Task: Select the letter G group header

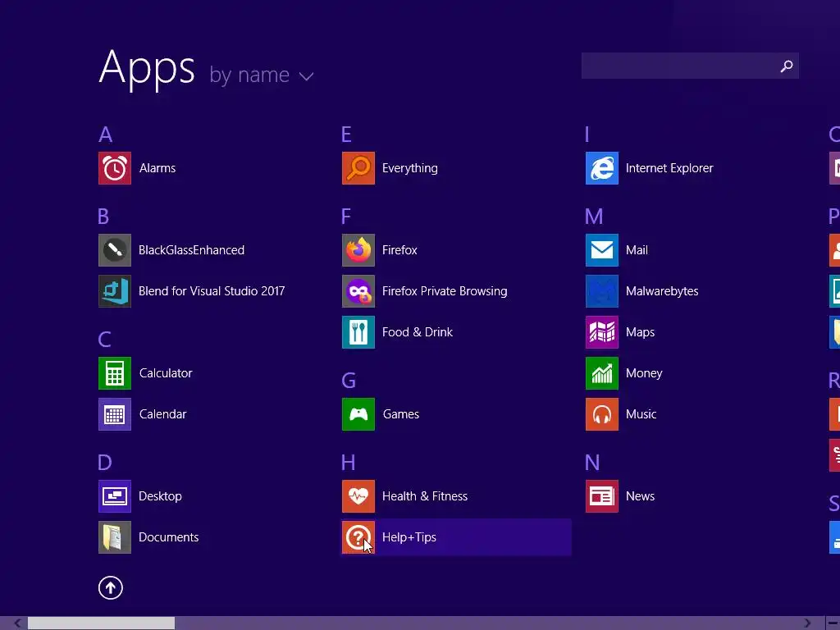Action: (x=349, y=381)
